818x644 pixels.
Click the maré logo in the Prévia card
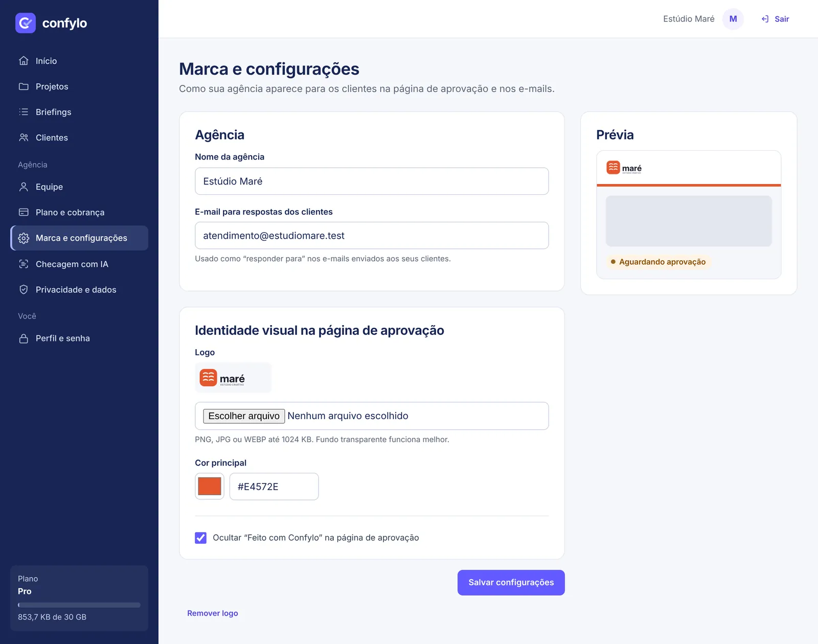click(624, 168)
